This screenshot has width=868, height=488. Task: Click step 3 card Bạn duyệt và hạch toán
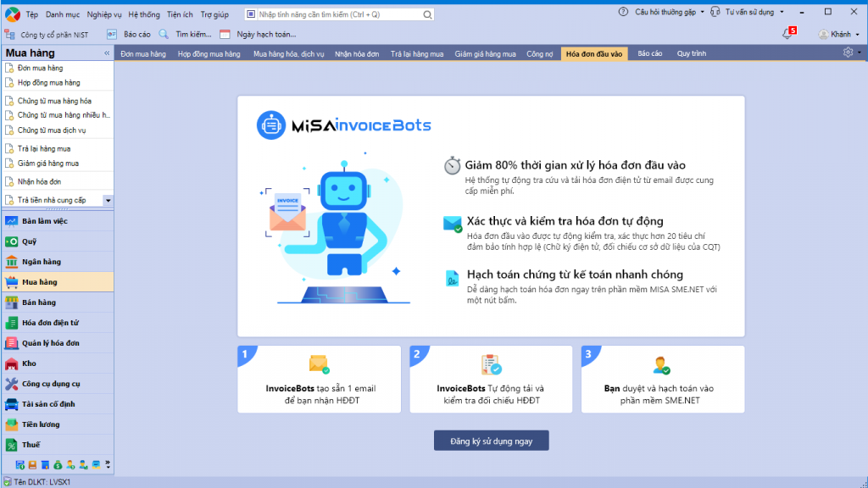[663, 380]
